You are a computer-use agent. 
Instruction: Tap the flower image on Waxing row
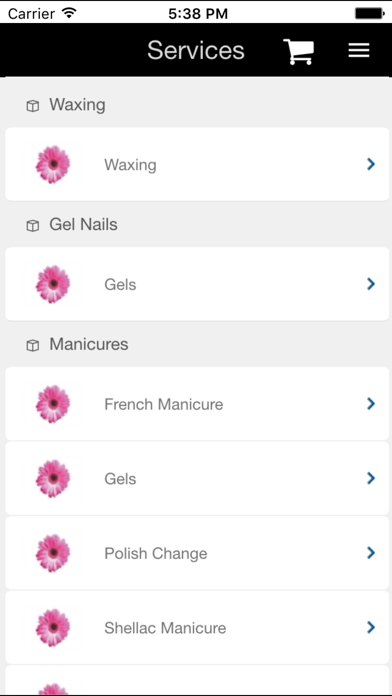pos(53,164)
